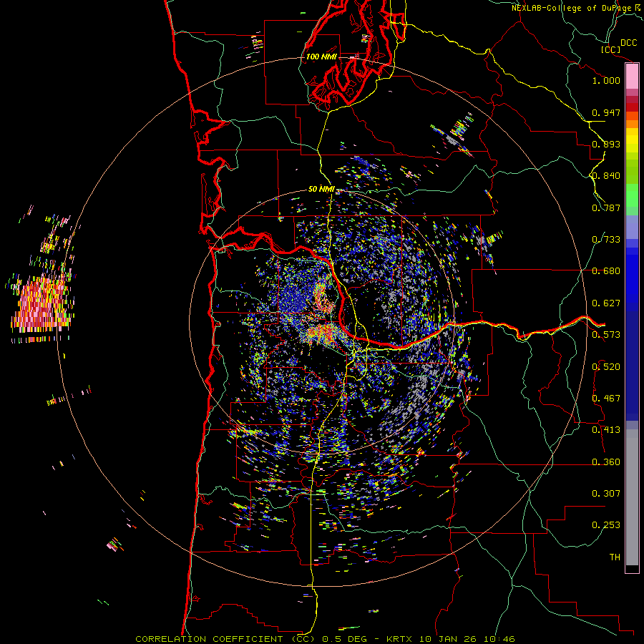Click the TH label on the legend

tap(615, 557)
